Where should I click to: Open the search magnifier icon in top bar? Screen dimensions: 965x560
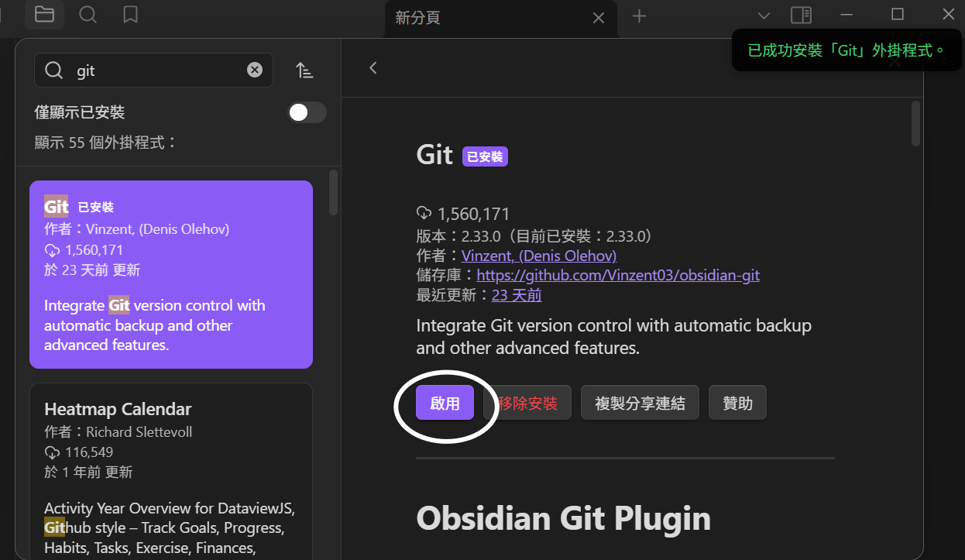pyautogui.click(x=88, y=14)
